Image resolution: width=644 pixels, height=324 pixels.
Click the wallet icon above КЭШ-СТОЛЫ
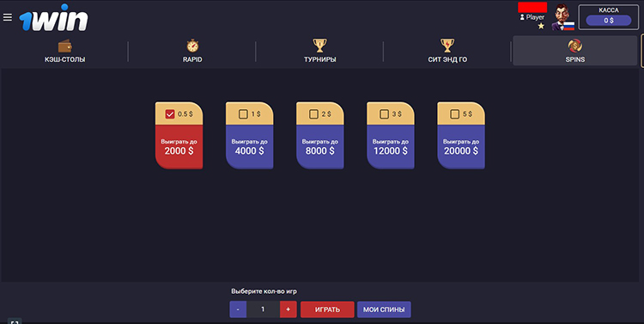pos(65,46)
